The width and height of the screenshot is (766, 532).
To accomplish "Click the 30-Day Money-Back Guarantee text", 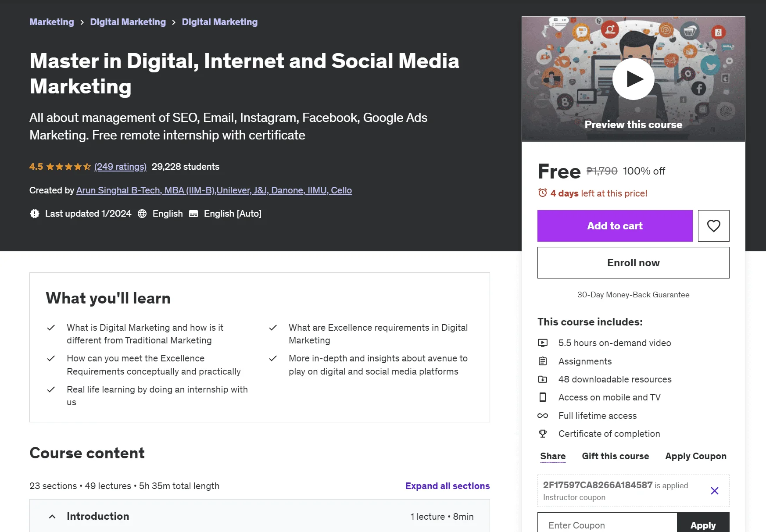I will click(x=634, y=295).
